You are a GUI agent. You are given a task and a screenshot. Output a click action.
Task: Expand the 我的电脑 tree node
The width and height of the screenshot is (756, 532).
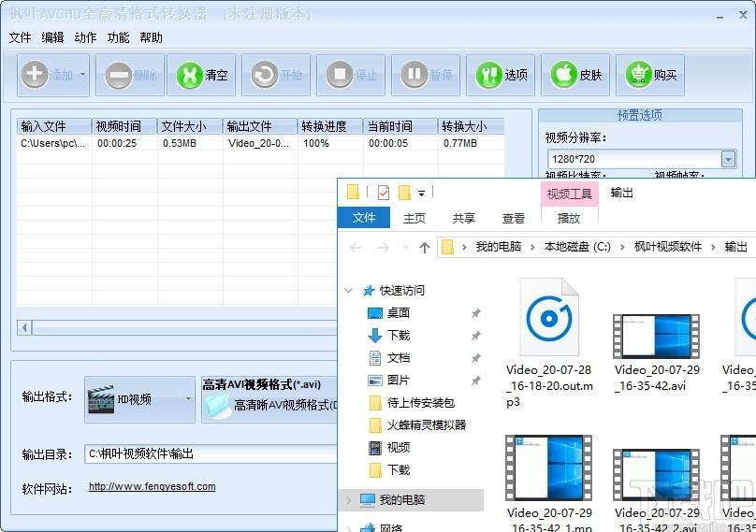(349, 500)
